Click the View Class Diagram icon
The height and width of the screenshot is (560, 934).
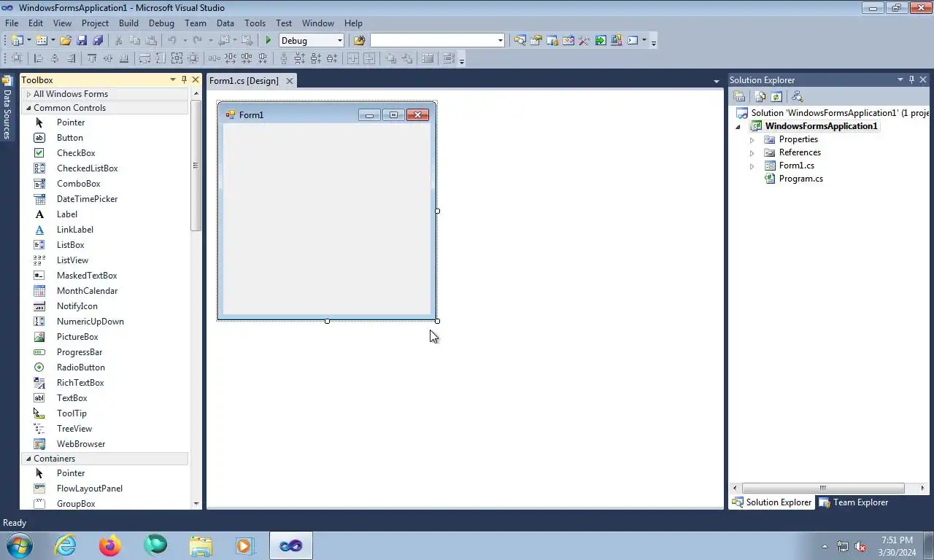coord(797,96)
